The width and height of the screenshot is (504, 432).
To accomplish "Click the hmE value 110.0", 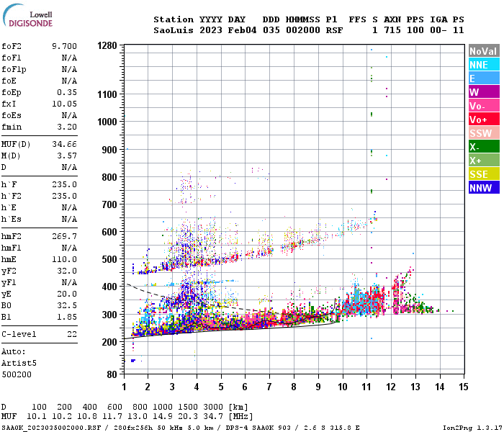I will coord(64,260).
